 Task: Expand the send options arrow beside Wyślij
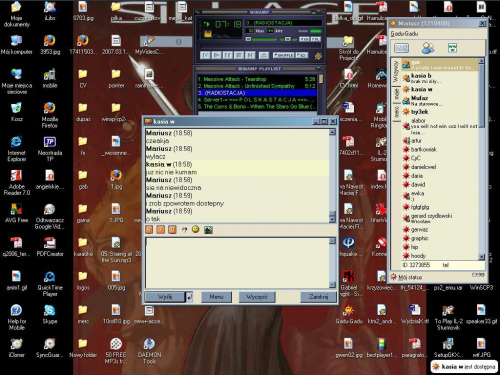189,297
